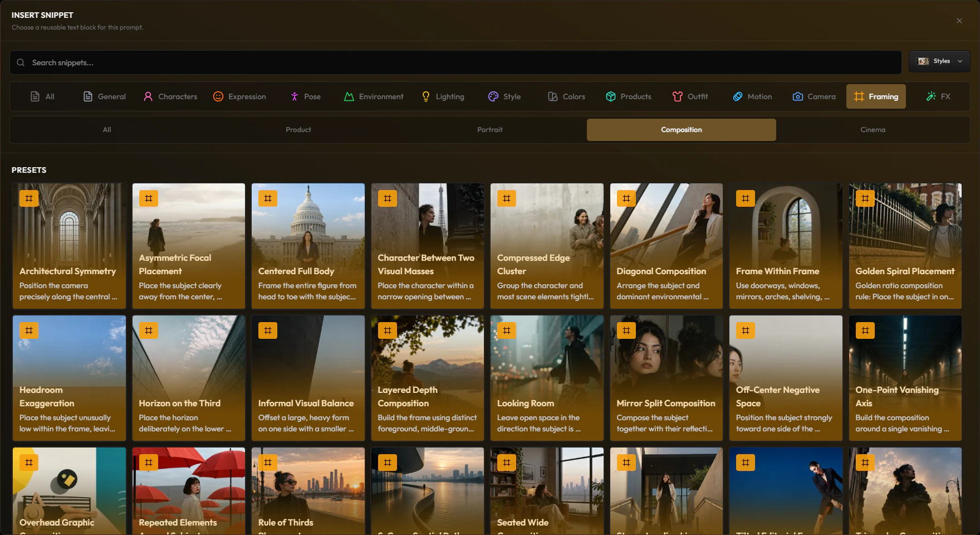Image resolution: width=980 pixels, height=535 pixels.
Task: Pick the Repeated Elements preset card
Action: click(189, 491)
